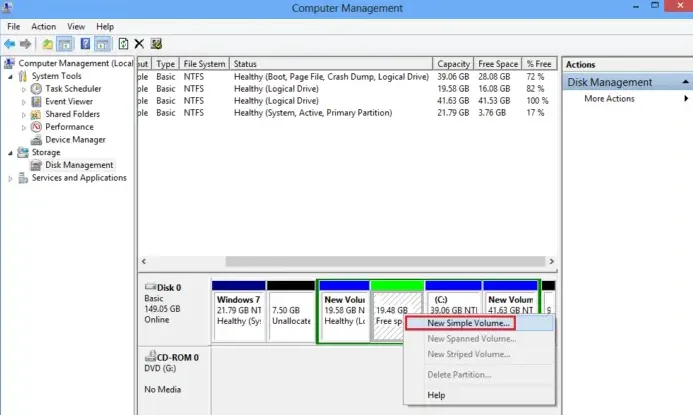
Task: Select the Performance node
Action: pos(69,127)
